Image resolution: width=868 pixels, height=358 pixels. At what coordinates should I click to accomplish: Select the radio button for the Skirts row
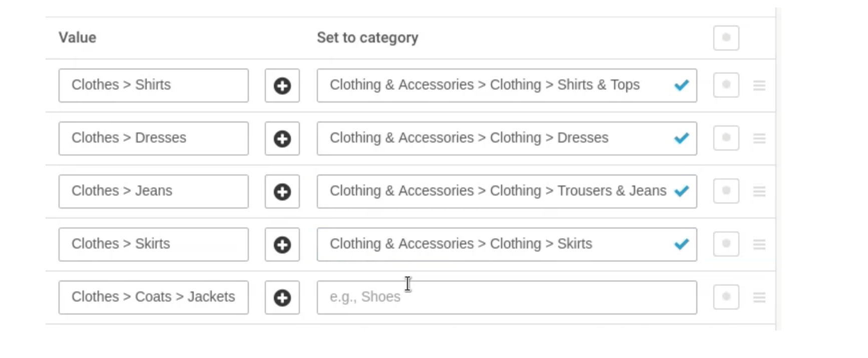(726, 244)
